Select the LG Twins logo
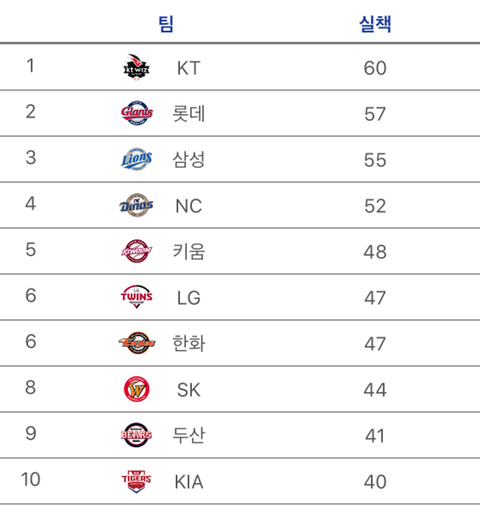The height and width of the screenshot is (510, 480). click(137, 297)
